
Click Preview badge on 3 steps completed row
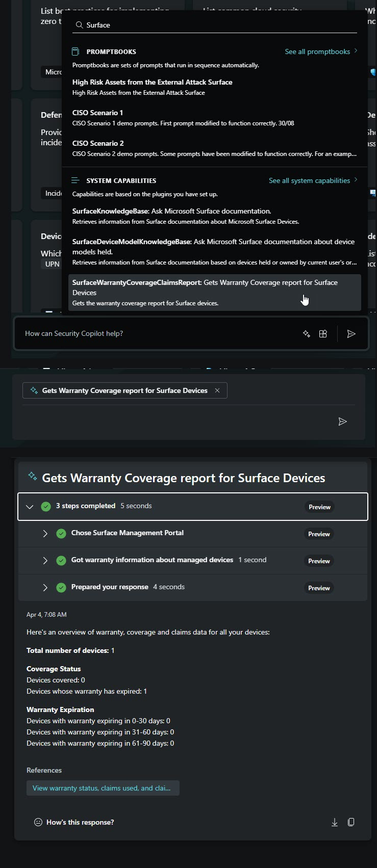coord(319,507)
